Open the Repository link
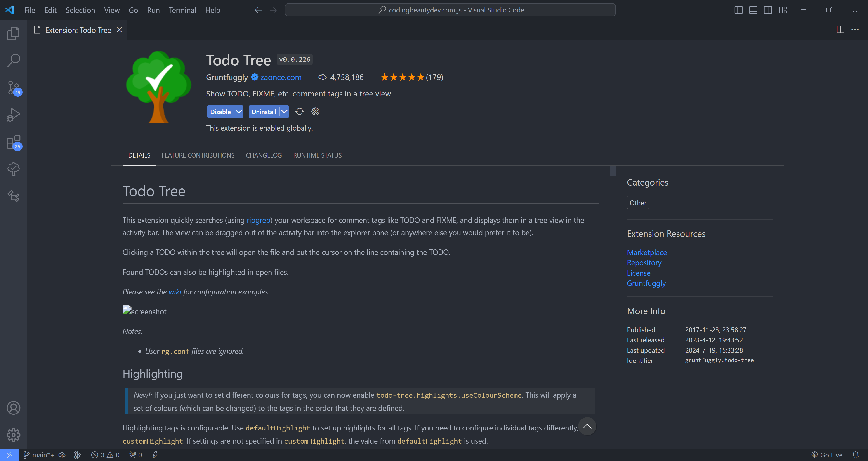The height and width of the screenshot is (461, 868). 644,262
